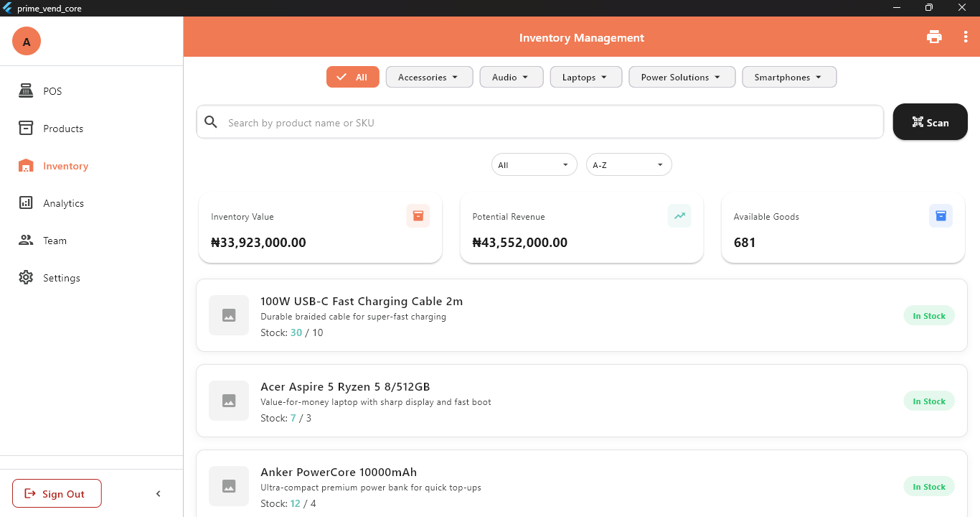The image size is (980, 517).
Task: Click the POS cash register icon
Action: (26, 91)
